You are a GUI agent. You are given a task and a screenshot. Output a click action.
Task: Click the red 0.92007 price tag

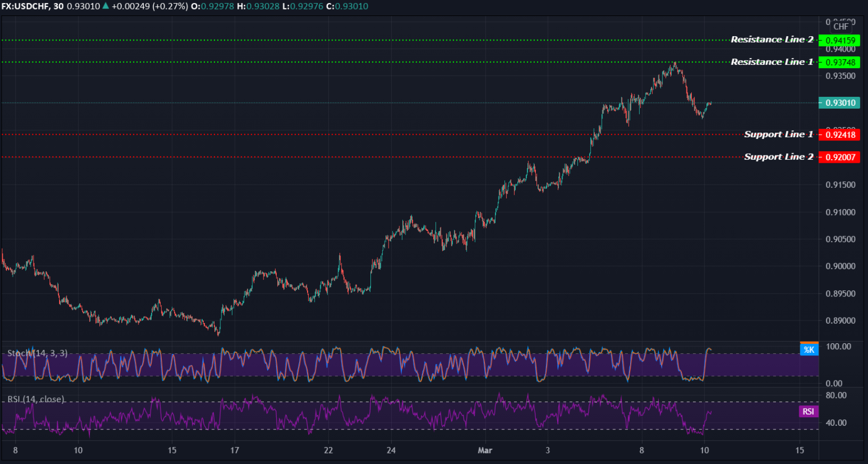coord(839,157)
